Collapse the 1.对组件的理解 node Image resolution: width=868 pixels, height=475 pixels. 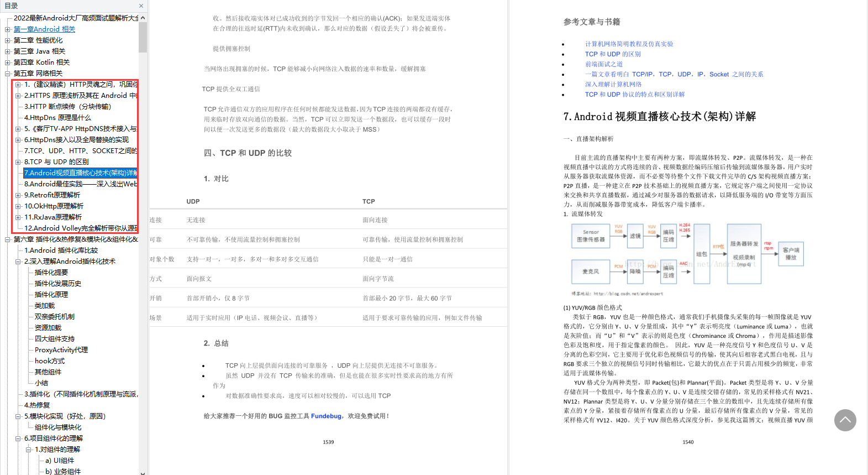(29, 450)
